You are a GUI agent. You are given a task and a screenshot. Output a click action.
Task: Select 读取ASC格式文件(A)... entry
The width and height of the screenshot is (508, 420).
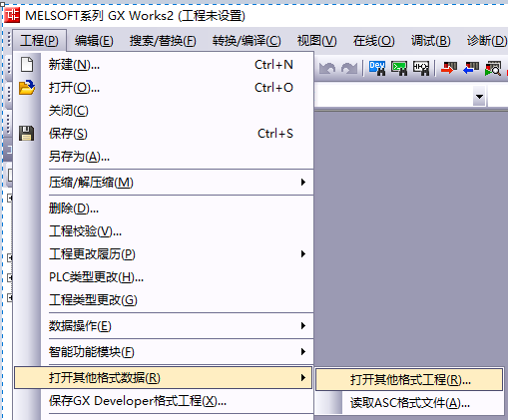tap(409, 403)
